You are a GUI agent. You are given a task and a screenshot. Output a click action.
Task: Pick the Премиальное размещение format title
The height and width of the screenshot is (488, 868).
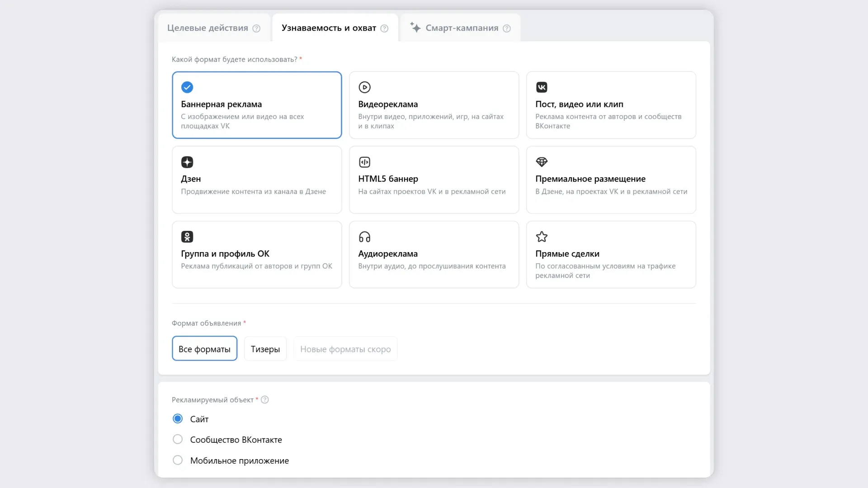(x=590, y=179)
